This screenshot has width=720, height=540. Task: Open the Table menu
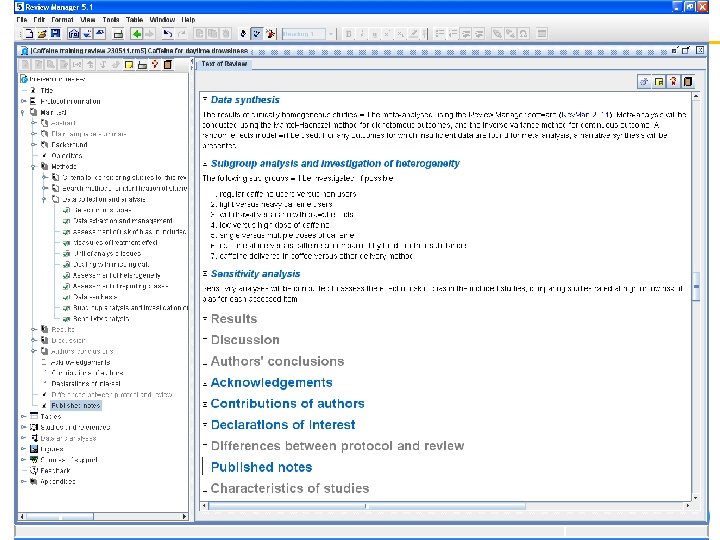pos(135,20)
